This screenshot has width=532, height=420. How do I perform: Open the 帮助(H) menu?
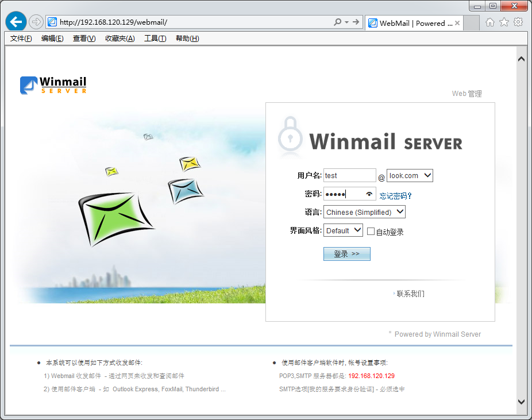click(x=187, y=38)
